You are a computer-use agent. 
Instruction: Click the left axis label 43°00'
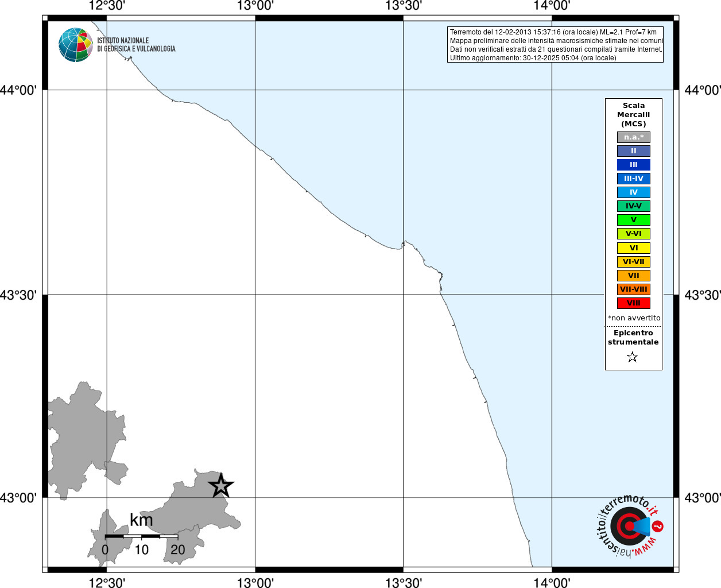point(18,498)
